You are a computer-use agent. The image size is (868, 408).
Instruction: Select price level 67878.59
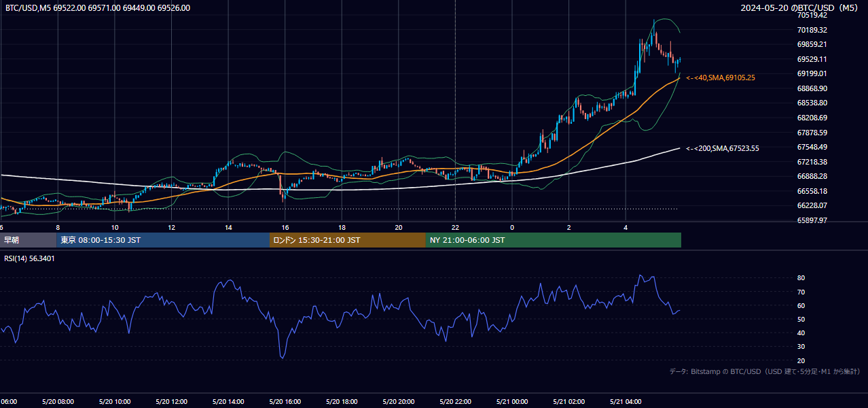(x=812, y=133)
